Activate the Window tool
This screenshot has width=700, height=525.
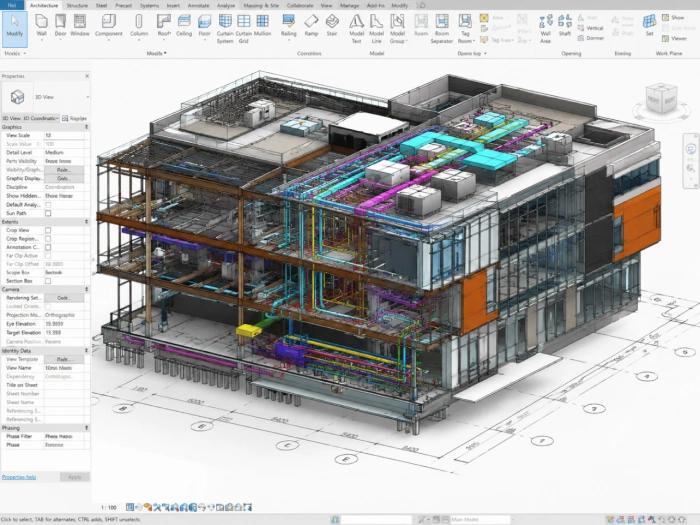coord(80,25)
